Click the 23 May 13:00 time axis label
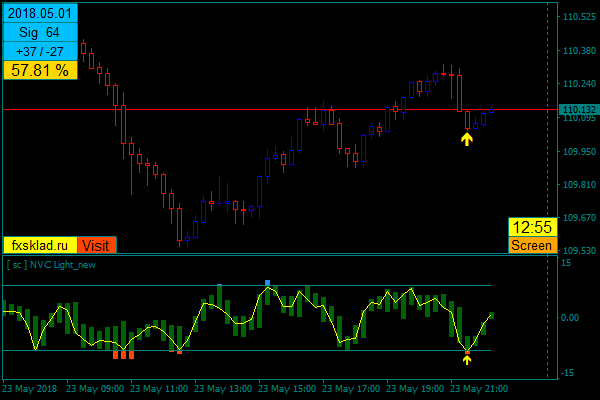Screen dimensions: 600x400 click(223, 388)
